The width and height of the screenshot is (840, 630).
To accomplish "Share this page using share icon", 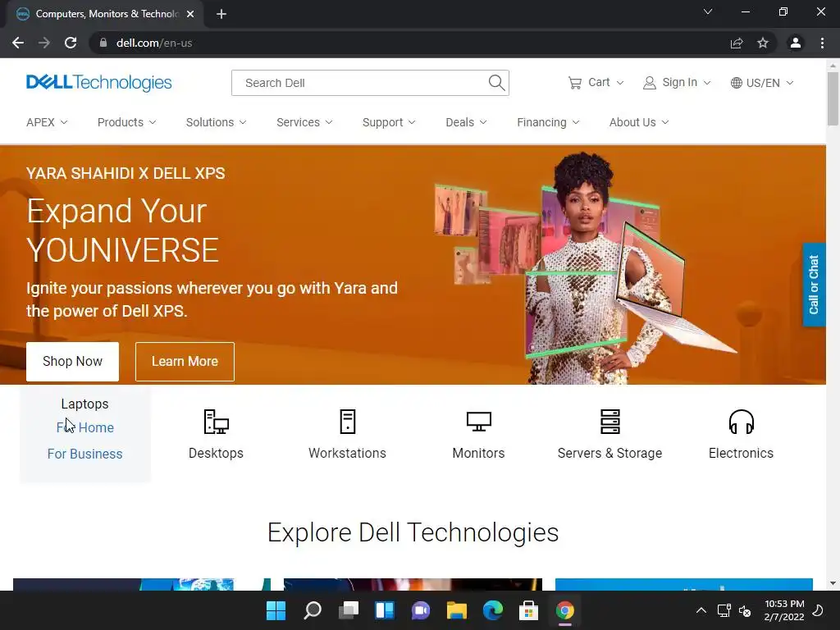I will point(737,43).
